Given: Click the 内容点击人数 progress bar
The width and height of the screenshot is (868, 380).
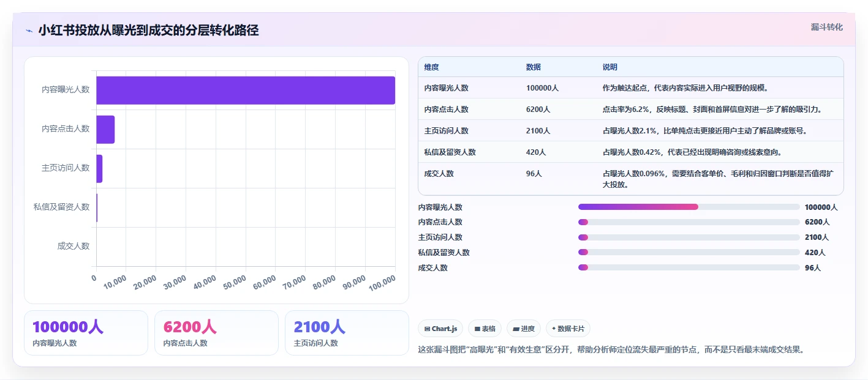Looking at the screenshot, I should point(689,222).
